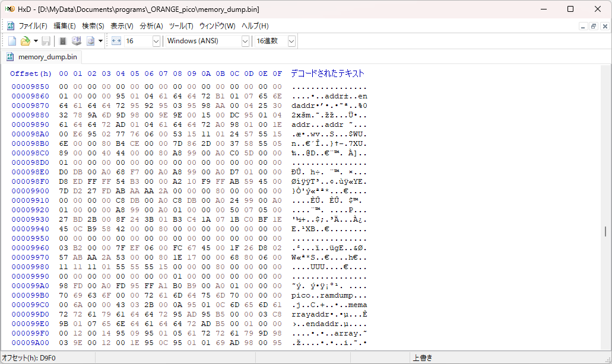Click offset 00009A00 row label
This screenshot has height=364, width=612.
click(x=30, y=343)
